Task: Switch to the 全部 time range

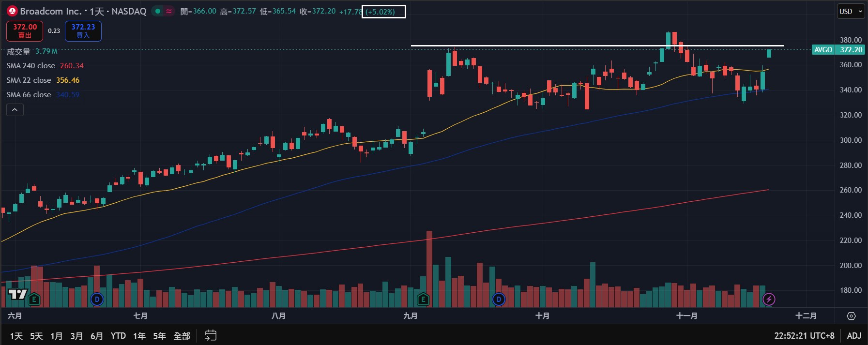Action: 182,335
